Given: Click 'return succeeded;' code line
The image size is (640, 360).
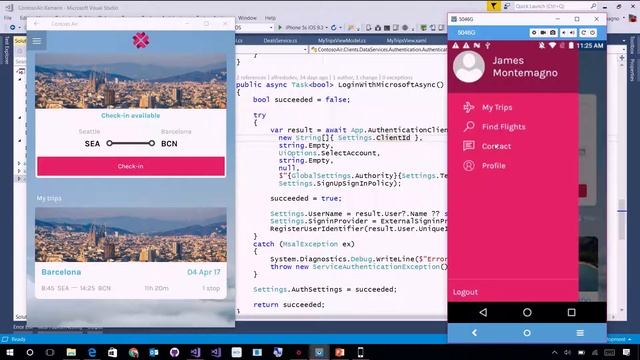Looking at the screenshot, I should (289, 305).
